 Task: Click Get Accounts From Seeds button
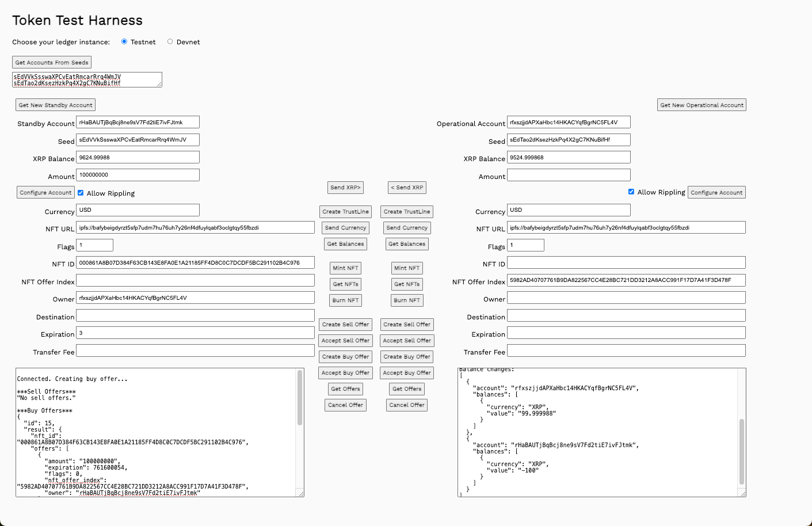tap(52, 62)
